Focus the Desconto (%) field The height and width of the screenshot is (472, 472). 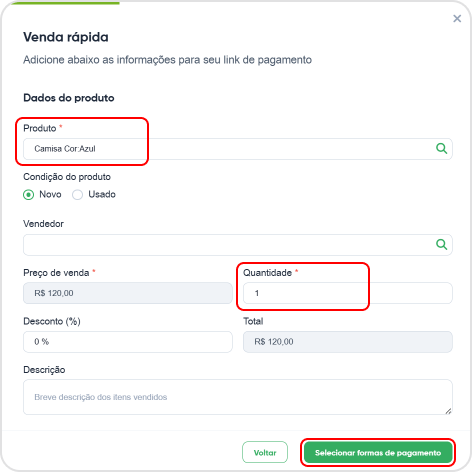tap(128, 342)
